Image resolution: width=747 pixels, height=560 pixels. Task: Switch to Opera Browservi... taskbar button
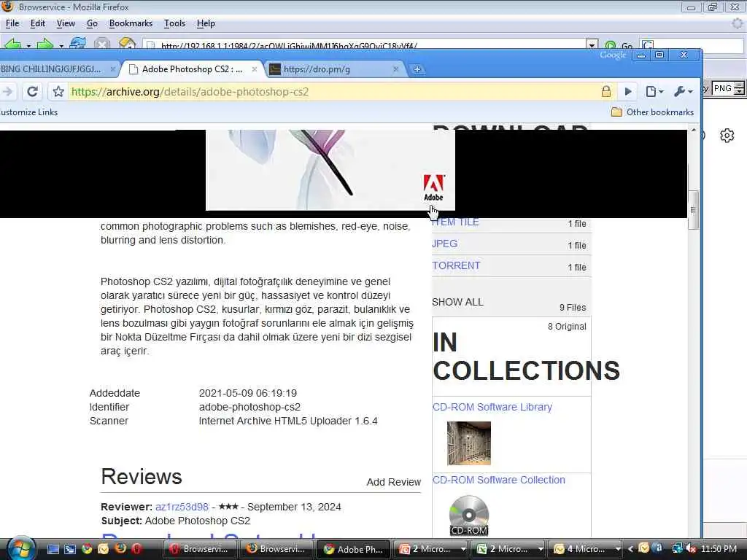click(200, 549)
